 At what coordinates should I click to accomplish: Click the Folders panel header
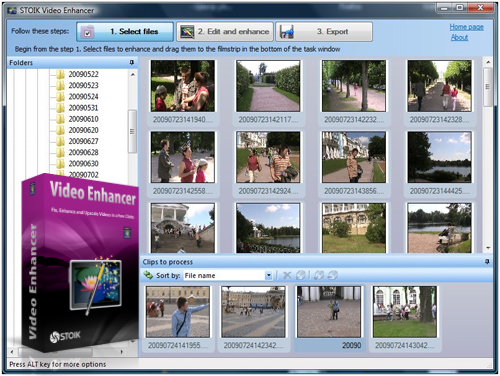coord(72,62)
